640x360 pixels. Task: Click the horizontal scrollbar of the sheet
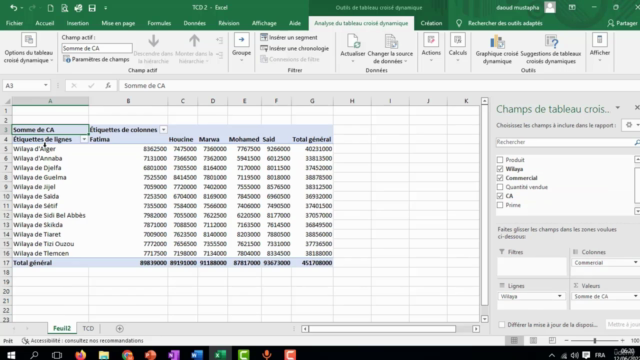point(382,329)
